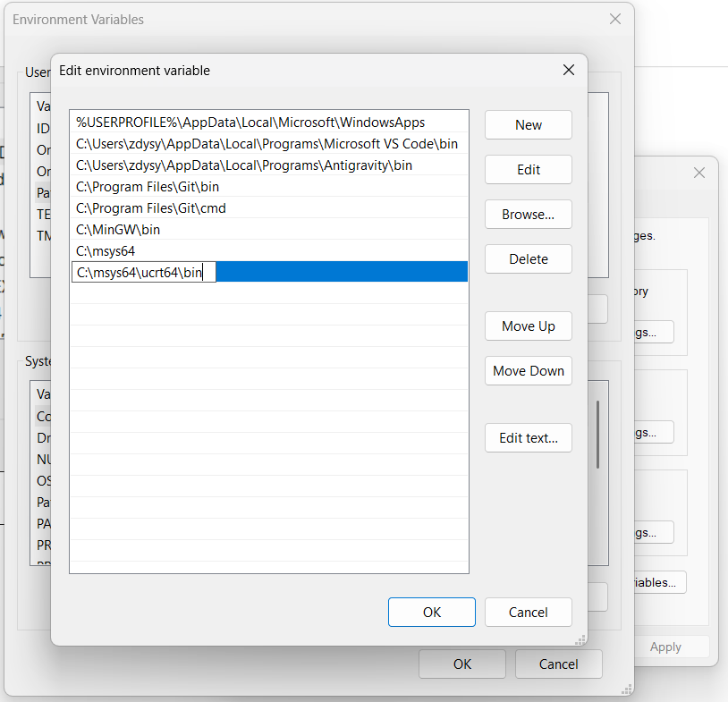The width and height of the screenshot is (728, 702).
Task: Click the New button to add entry
Action: [x=528, y=125]
